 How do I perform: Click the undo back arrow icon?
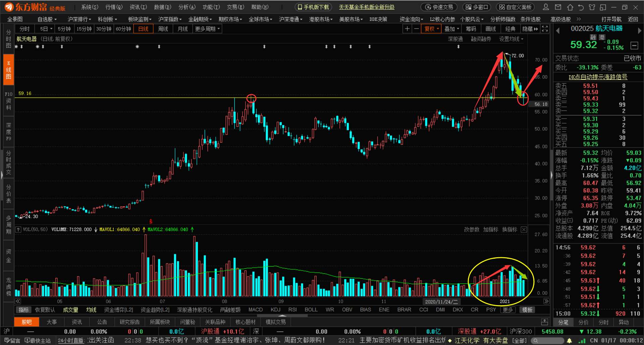point(581,7)
